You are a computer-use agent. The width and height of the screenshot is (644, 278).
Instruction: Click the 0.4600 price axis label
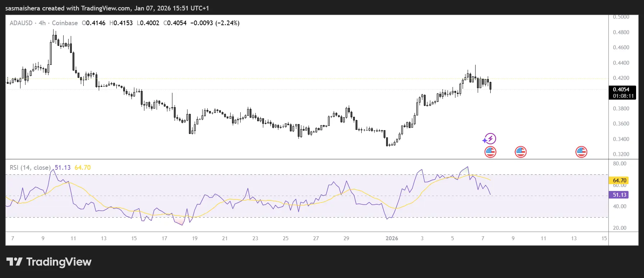pyautogui.click(x=621, y=47)
